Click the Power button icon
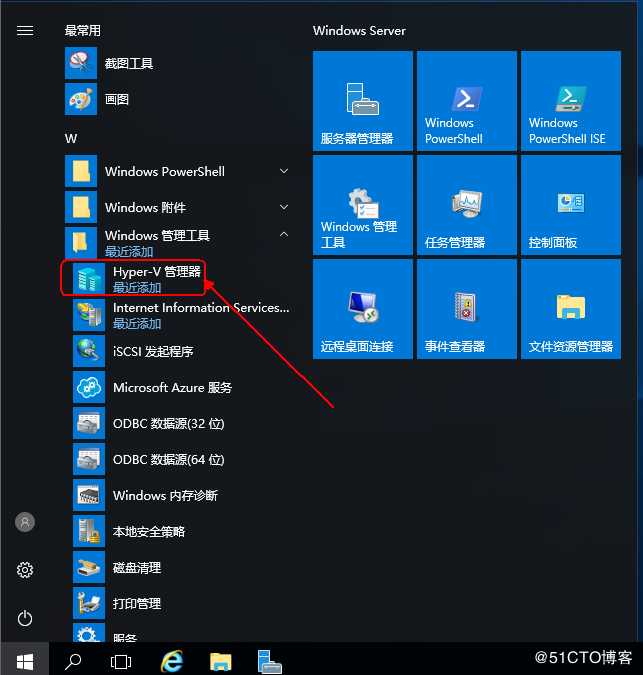Image resolution: width=643 pixels, height=675 pixels. (25, 618)
